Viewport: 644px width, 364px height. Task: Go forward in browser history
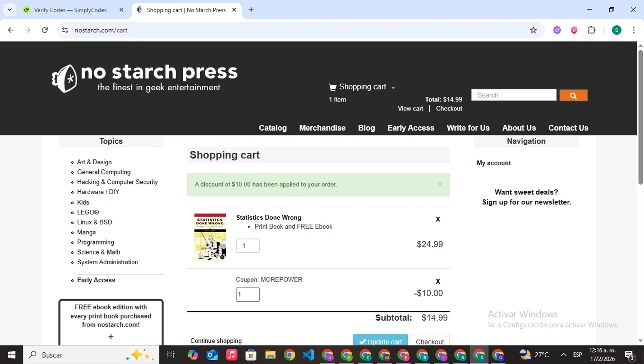[27, 30]
